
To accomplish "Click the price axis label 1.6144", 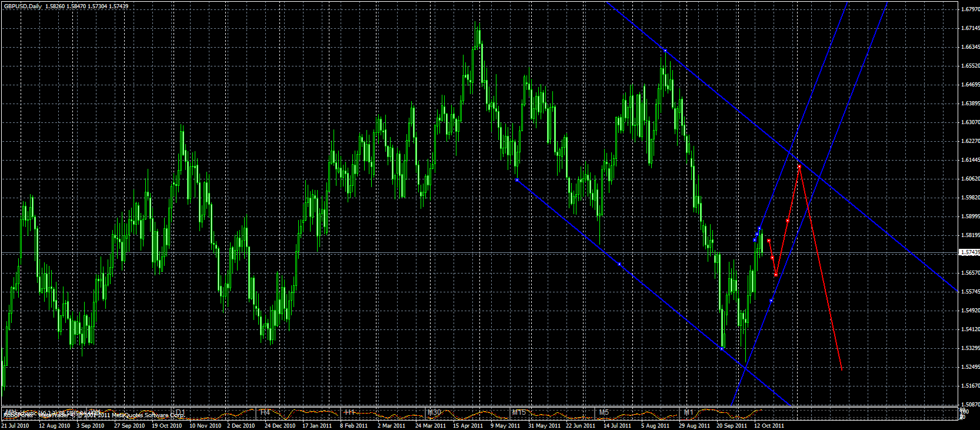I will 971,160.
